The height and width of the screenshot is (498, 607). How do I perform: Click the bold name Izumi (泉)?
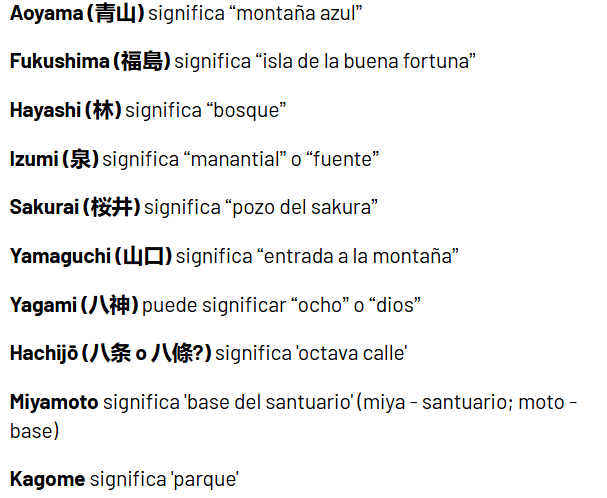tap(54, 159)
